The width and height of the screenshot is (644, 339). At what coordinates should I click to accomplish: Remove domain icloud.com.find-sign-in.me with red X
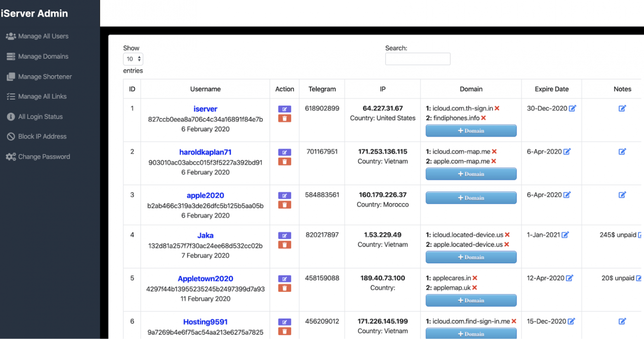514,321
